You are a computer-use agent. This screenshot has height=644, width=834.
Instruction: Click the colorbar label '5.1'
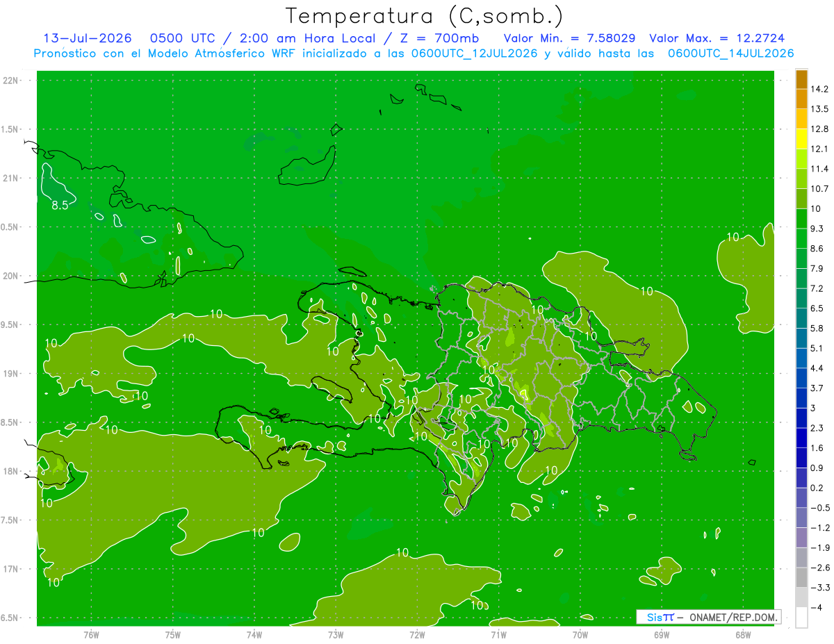click(x=818, y=348)
